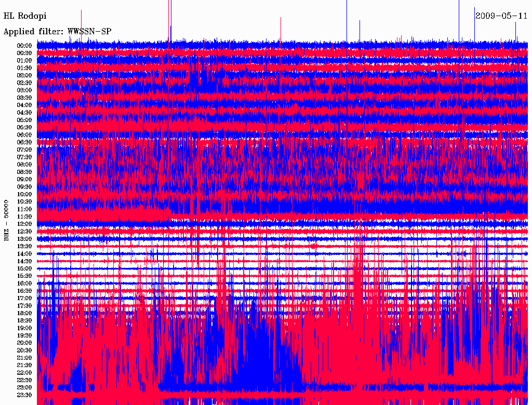The image size is (532, 405).
Task: Pick the 12:00 time row label
Action: click(24, 224)
